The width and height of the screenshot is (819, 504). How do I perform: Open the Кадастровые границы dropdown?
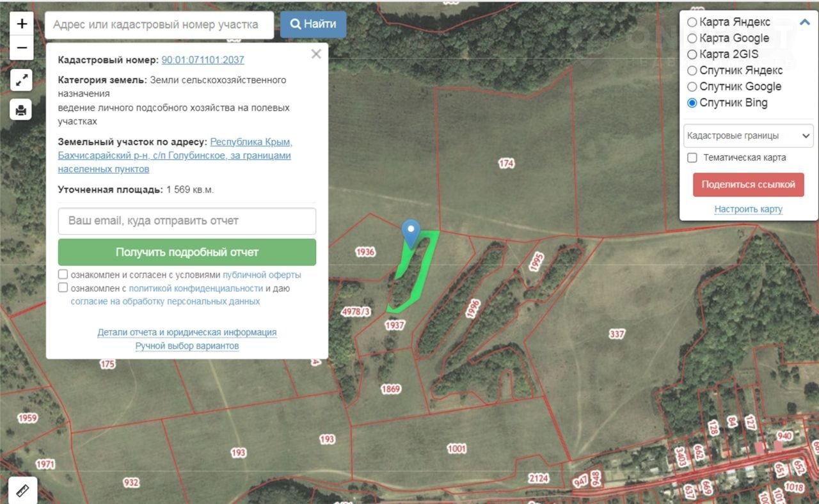748,136
